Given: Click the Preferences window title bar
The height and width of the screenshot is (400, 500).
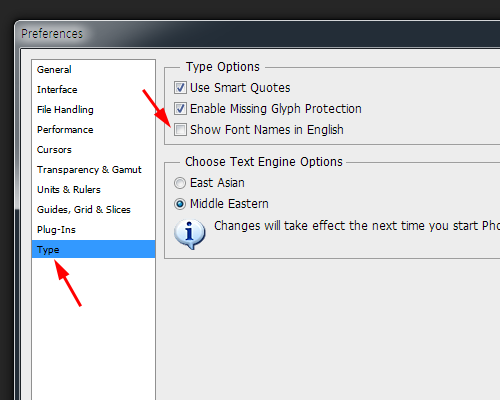Looking at the screenshot, I should pos(258,34).
